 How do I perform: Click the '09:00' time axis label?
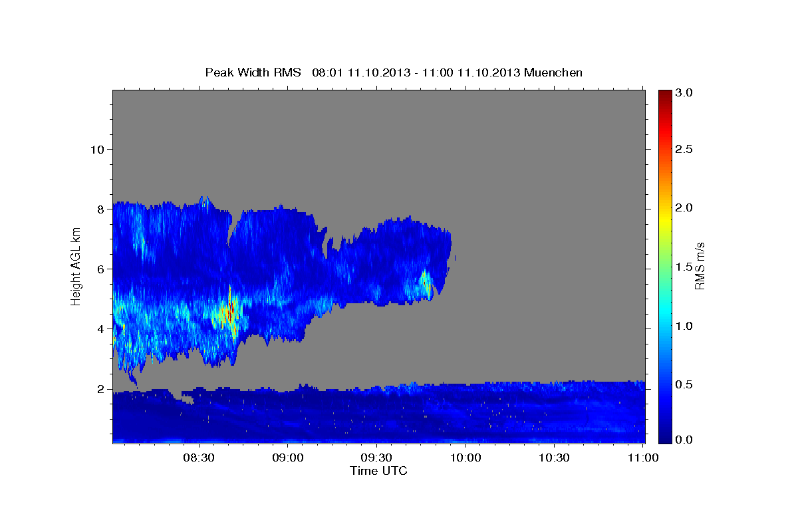[x=287, y=458]
